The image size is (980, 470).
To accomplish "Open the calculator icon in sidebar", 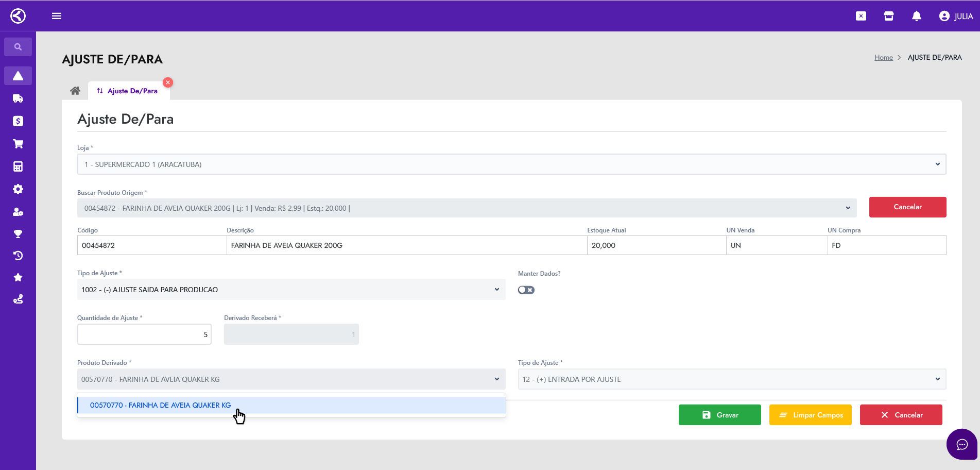I will tap(18, 166).
